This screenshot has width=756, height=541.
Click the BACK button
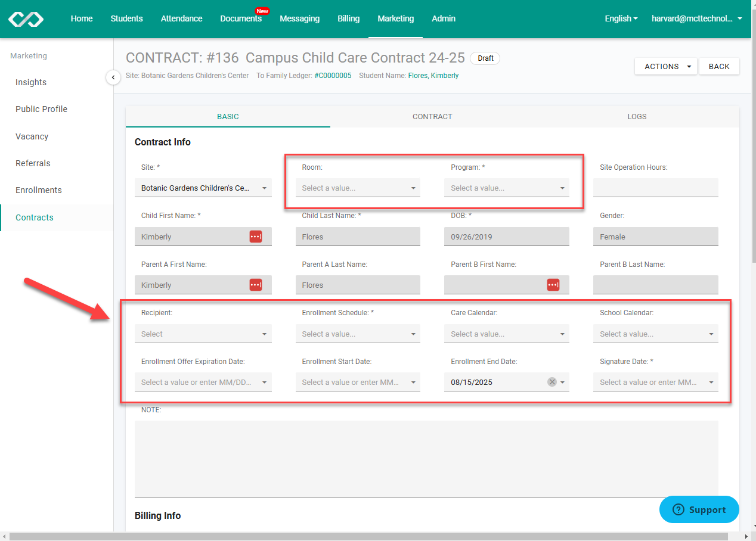point(719,66)
